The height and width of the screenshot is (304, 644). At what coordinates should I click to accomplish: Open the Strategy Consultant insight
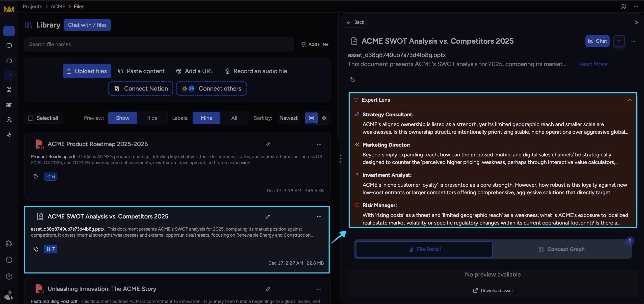(x=493, y=123)
